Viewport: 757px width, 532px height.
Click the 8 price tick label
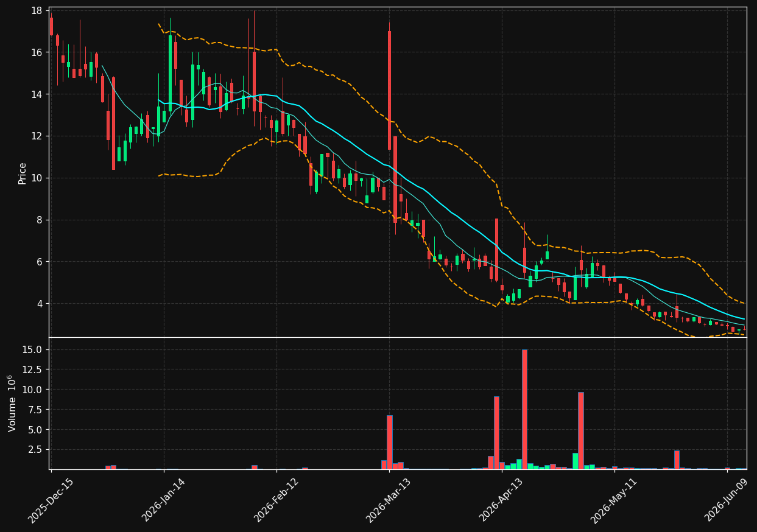point(39,220)
